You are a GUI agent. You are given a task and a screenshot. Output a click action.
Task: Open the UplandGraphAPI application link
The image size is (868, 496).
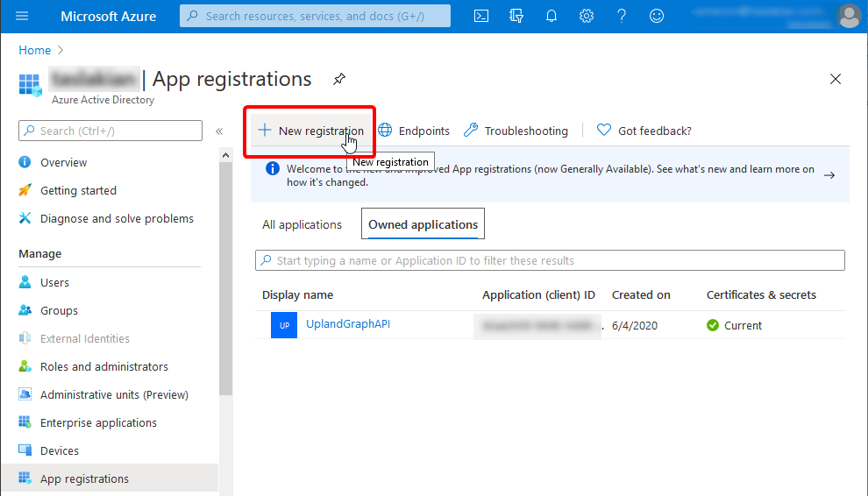click(x=348, y=324)
